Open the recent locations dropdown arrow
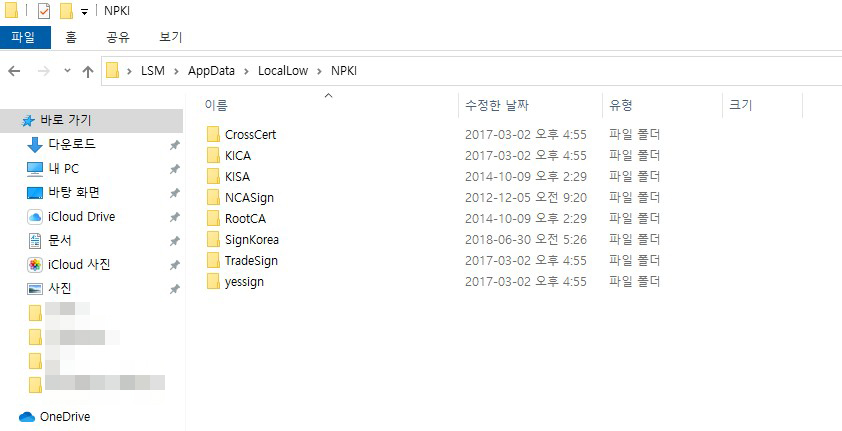Viewport: 842px width, 431px height. [67, 70]
